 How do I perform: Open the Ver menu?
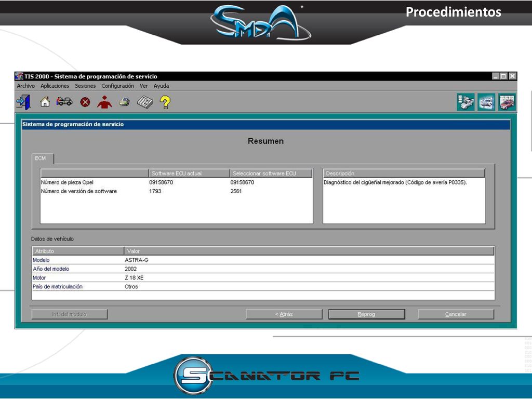point(143,86)
